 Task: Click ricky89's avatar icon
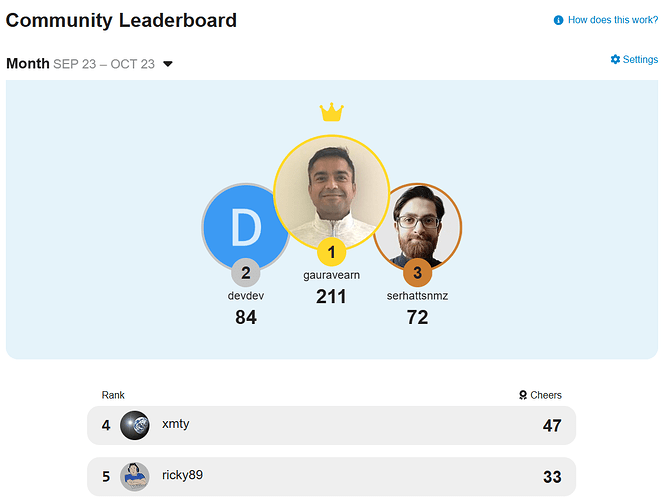(x=135, y=476)
